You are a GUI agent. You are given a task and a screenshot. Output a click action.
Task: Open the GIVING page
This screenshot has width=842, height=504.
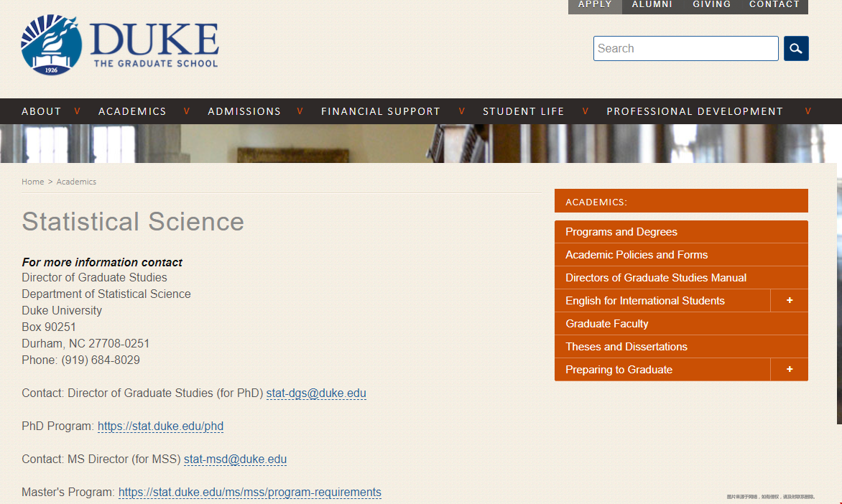711,5
